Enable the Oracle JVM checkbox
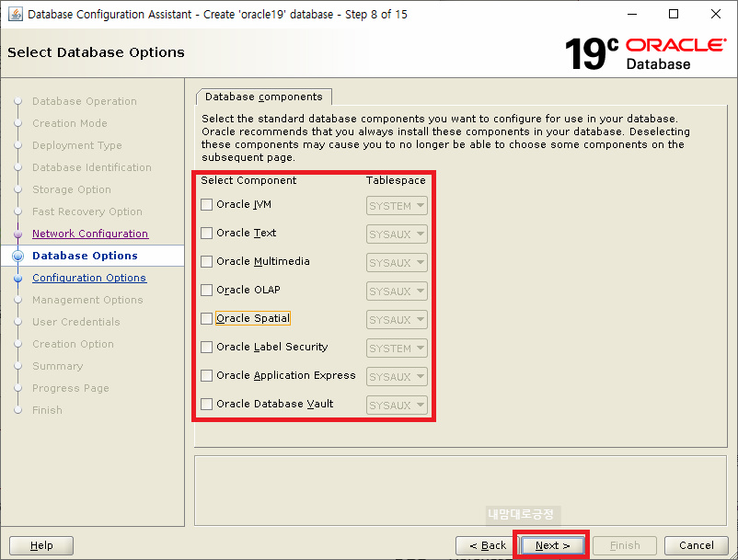 [x=206, y=204]
